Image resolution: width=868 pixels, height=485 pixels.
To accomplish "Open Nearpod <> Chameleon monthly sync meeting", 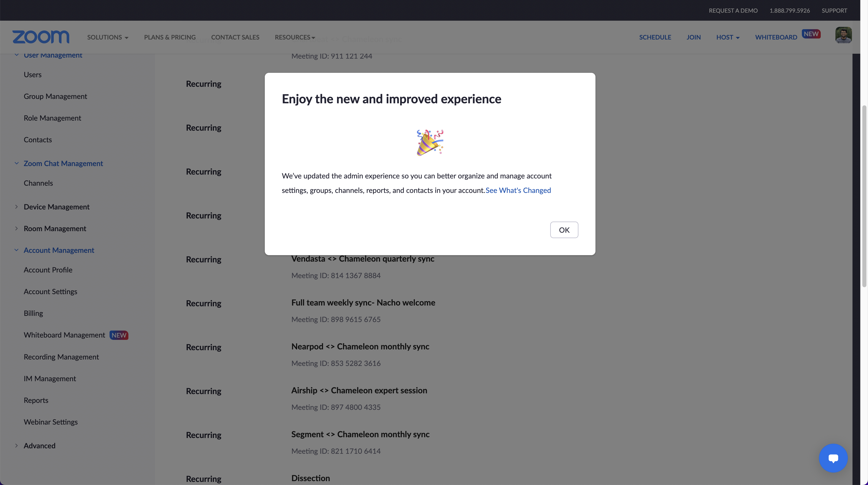I will (360, 347).
